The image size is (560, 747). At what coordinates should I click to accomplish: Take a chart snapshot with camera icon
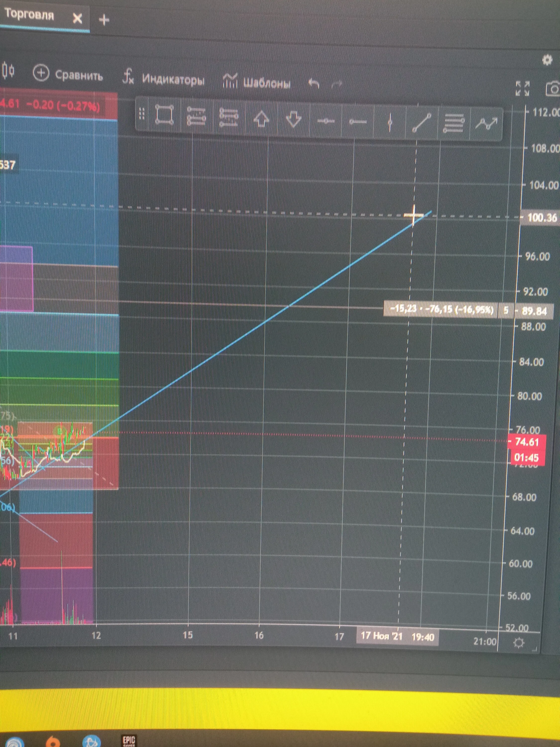click(553, 89)
